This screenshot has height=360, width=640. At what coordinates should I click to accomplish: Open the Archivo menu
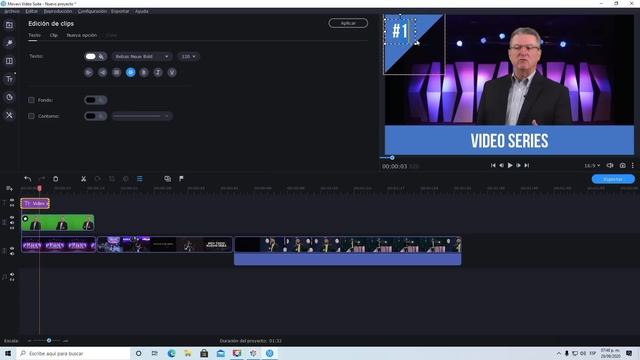coord(12,11)
